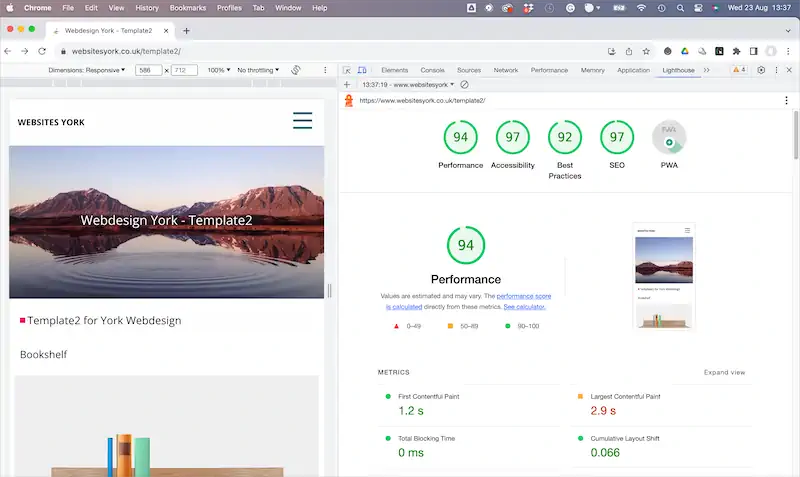Switch to the Sources tab
The image size is (800, 477).
point(469,70)
